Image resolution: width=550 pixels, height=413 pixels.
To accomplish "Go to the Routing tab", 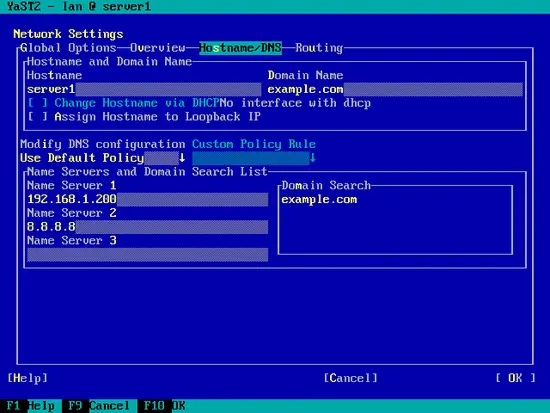I will (x=319, y=48).
